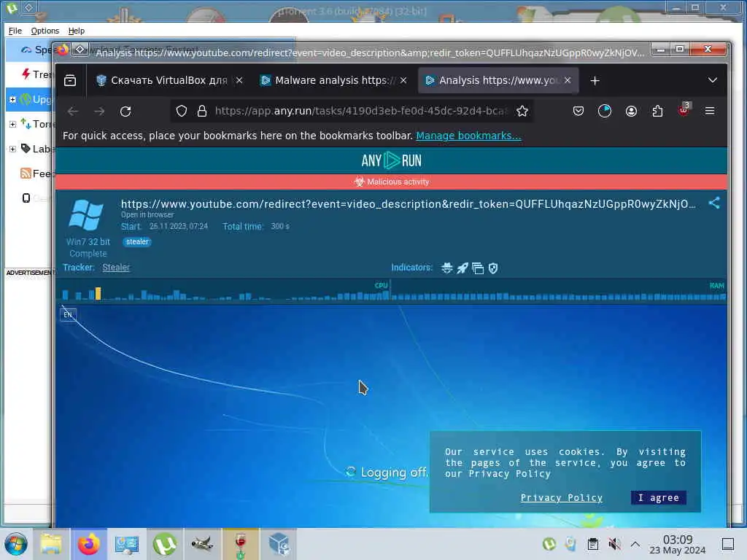Click the youtube redirect URL title
Screen dimensions: 747x560
[x=409, y=204]
